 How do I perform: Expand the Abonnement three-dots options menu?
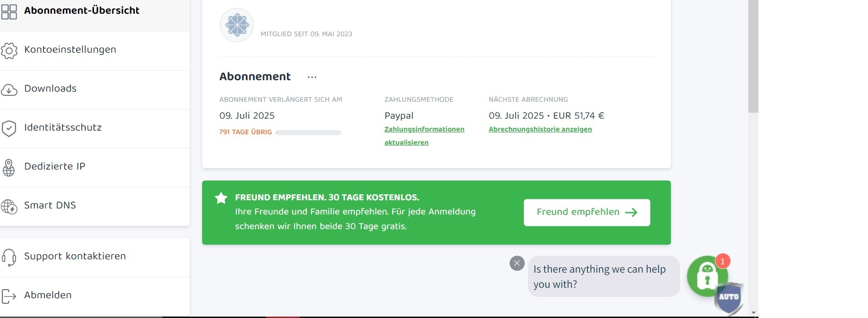pyautogui.click(x=312, y=77)
